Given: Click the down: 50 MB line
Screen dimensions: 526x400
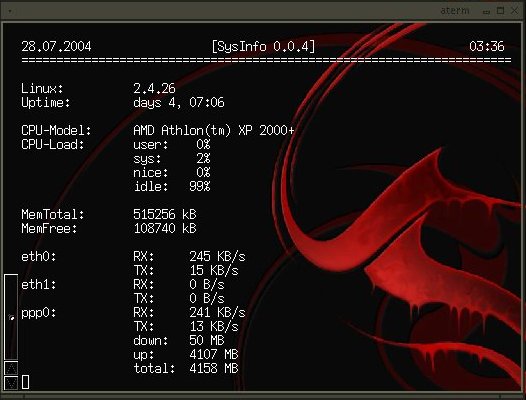Looking at the screenshot, I should click(179, 341).
